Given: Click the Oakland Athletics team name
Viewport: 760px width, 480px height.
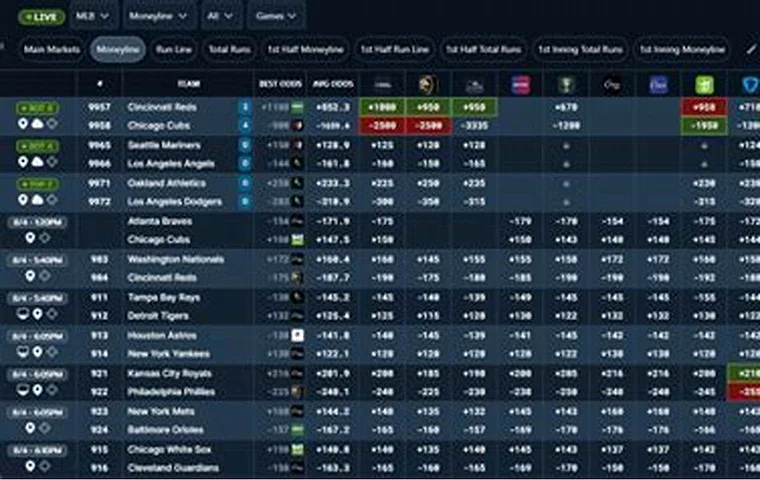Looking at the screenshot, I should 166,183.
